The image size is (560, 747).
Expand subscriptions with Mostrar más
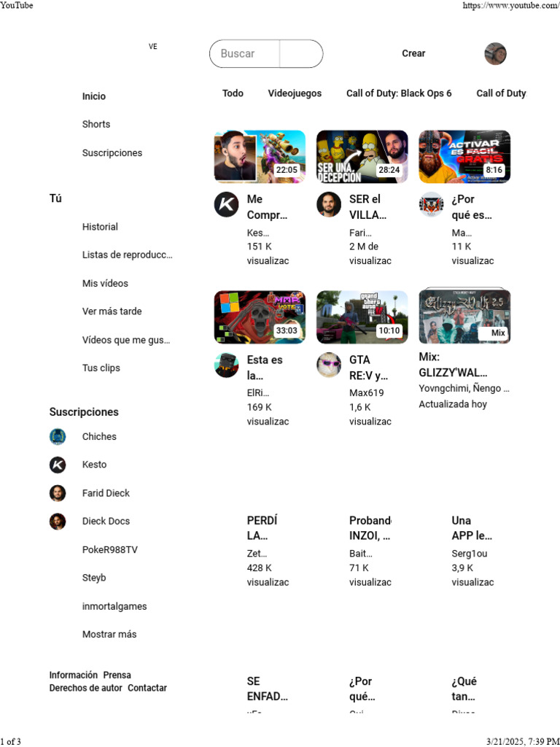[109, 634]
